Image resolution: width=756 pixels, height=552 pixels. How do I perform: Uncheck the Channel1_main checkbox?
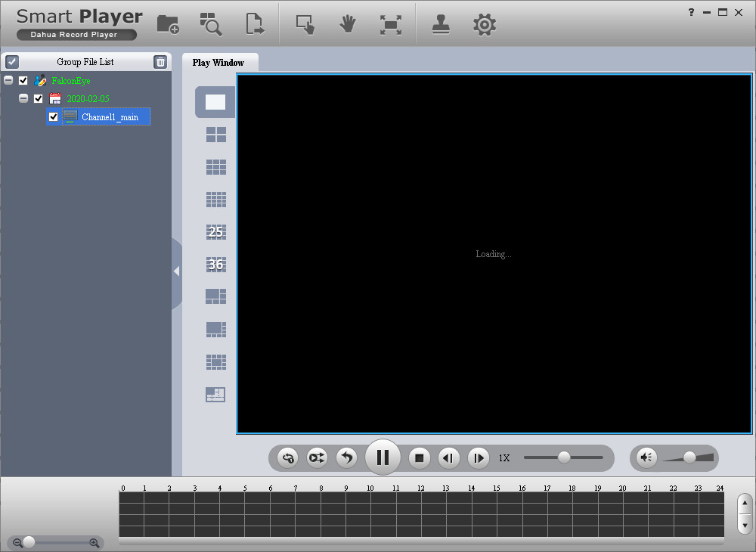[53, 116]
